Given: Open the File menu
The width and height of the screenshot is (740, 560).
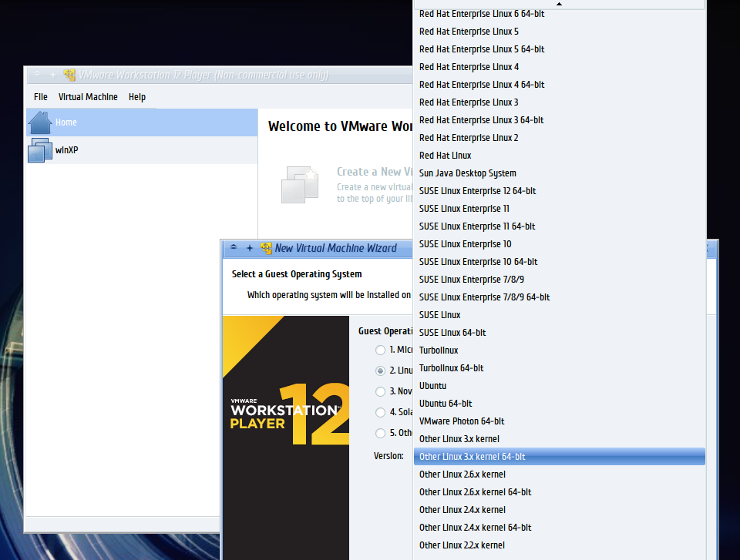Looking at the screenshot, I should [41, 97].
